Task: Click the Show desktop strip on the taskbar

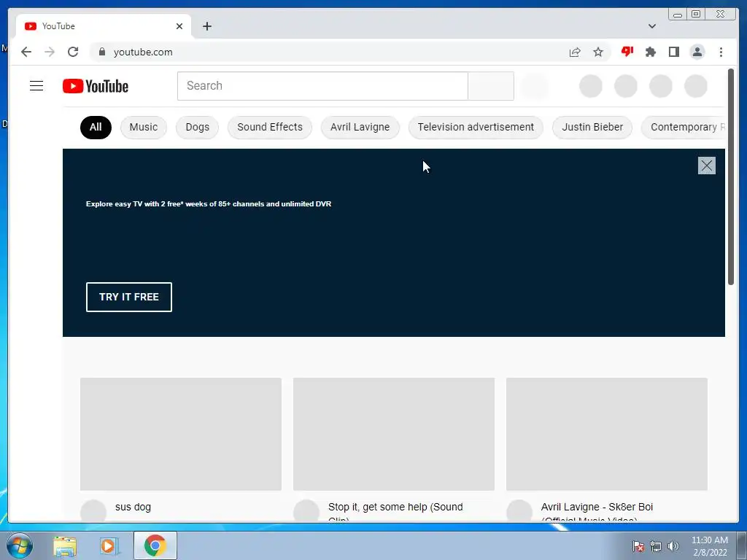Action: point(742,545)
